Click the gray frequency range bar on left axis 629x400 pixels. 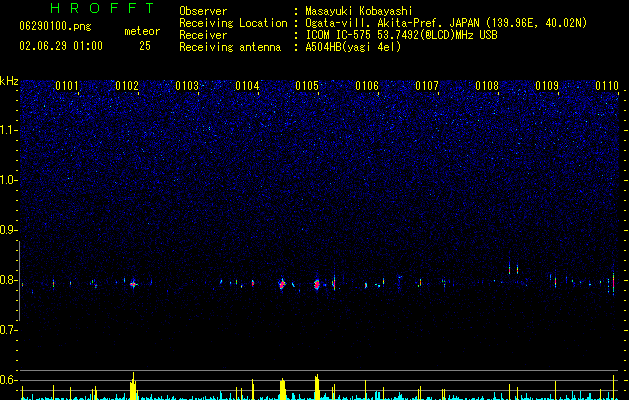[x=19, y=281]
